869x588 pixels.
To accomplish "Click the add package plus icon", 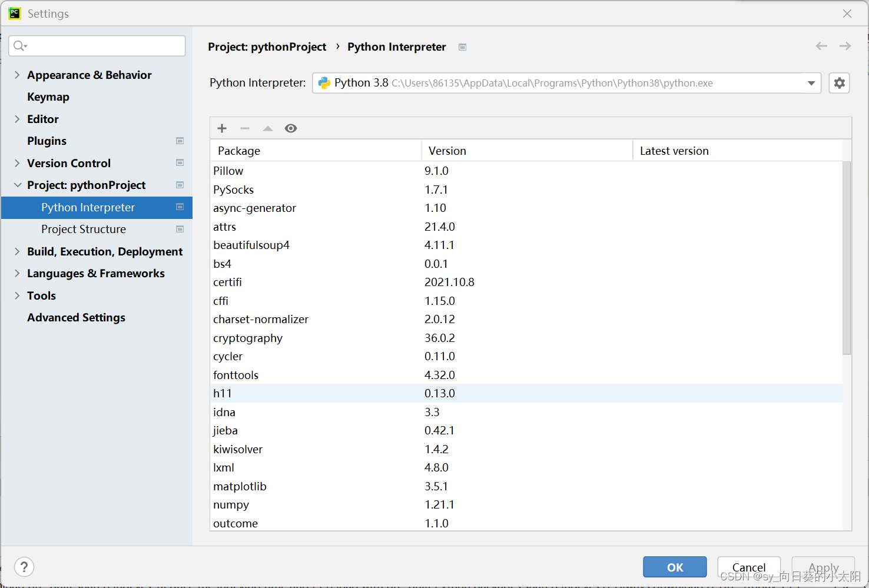I will coord(222,128).
